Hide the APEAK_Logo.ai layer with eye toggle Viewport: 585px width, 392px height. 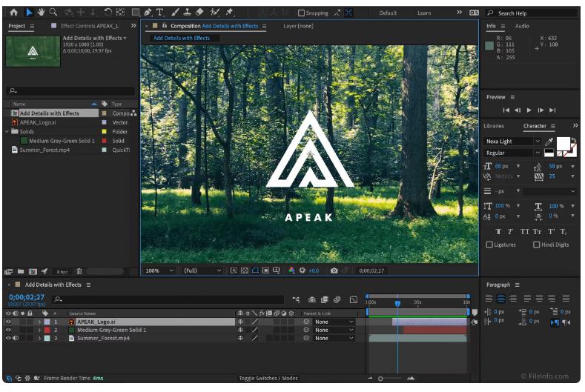(9, 322)
